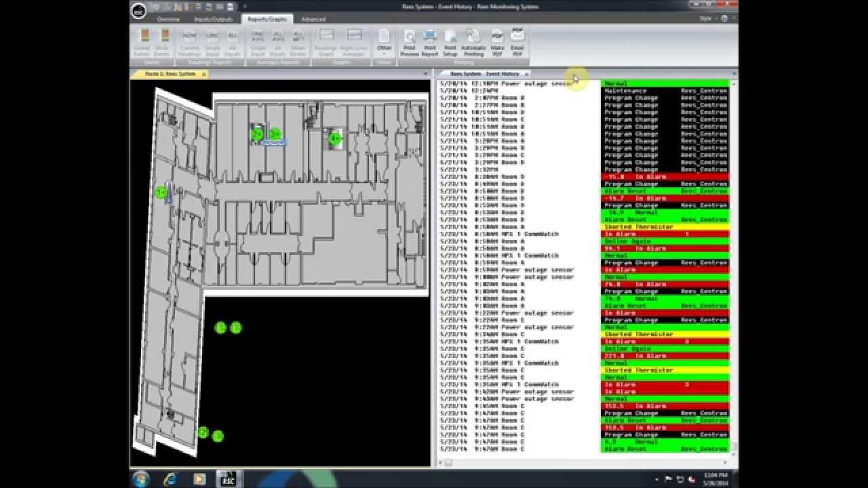Viewport: 868px width, 488px height.
Task: Select the Reports/Graphs ribbon tab
Action: click(267, 19)
